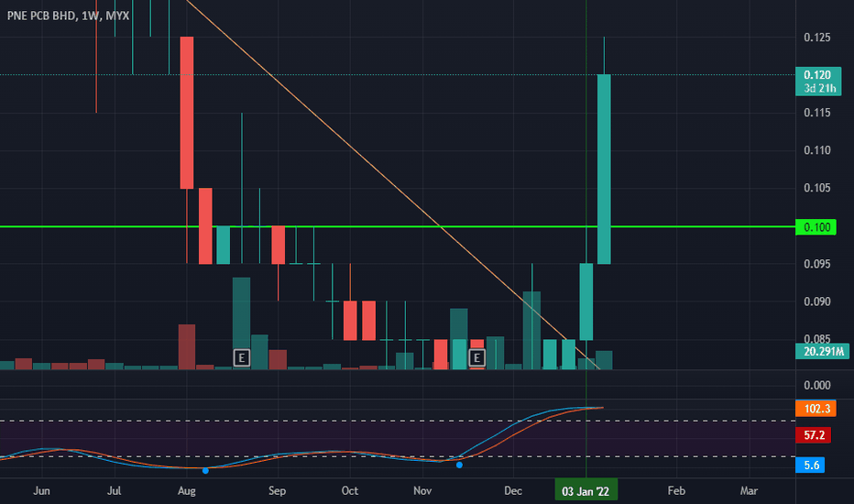Click the Feb label on time axis
Viewport: 854px width, 504px height.
coord(676,491)
